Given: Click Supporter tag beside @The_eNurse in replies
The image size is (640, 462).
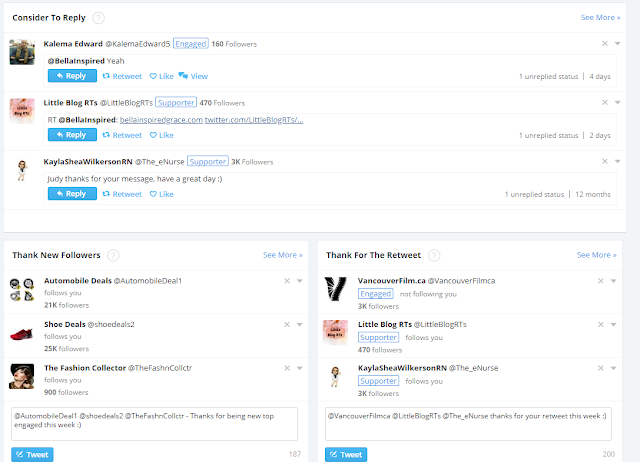Looking at the screenshot, I should pyautogui.click(x=208, y=161).
